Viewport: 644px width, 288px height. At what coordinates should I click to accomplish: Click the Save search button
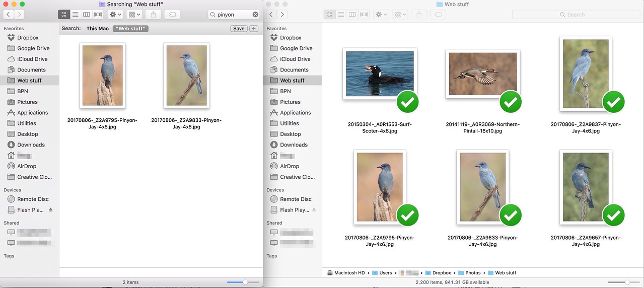(239, 29)
